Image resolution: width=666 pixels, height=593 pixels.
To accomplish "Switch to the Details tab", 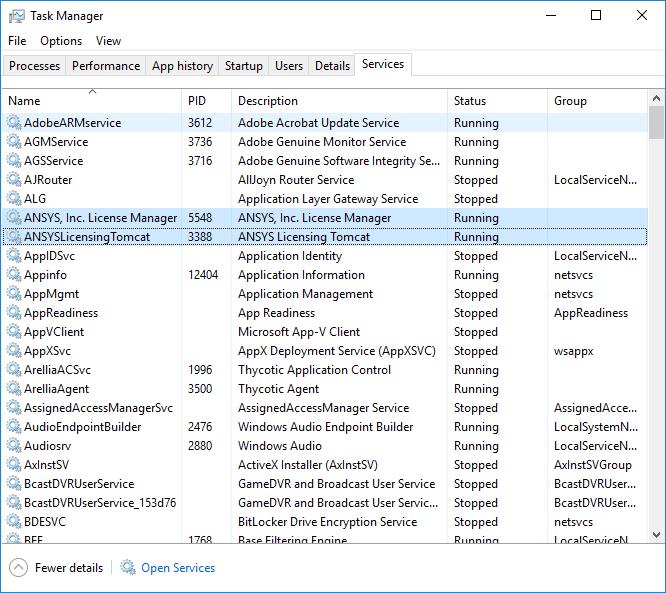I will tap(332, 66).
